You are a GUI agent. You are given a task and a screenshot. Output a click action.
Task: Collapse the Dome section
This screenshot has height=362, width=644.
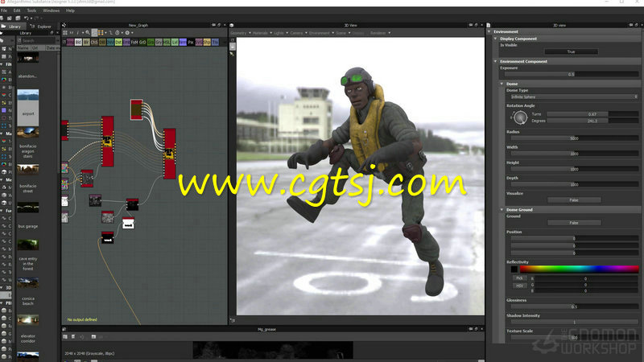tap(502, 84)
